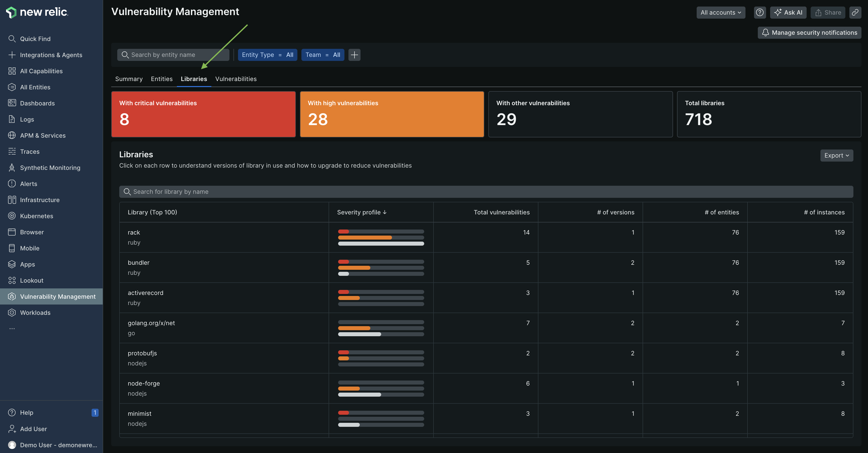The width and height of the screenshot is (868, 453).
Task: Switch to the Entities tab
Action: click(x=162, y=79)
